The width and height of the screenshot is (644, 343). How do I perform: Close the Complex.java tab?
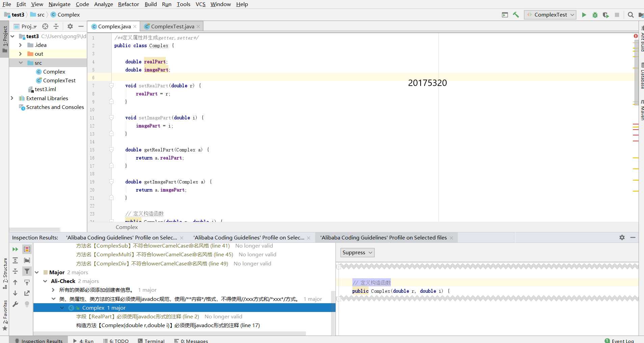[x=135, y=27]
